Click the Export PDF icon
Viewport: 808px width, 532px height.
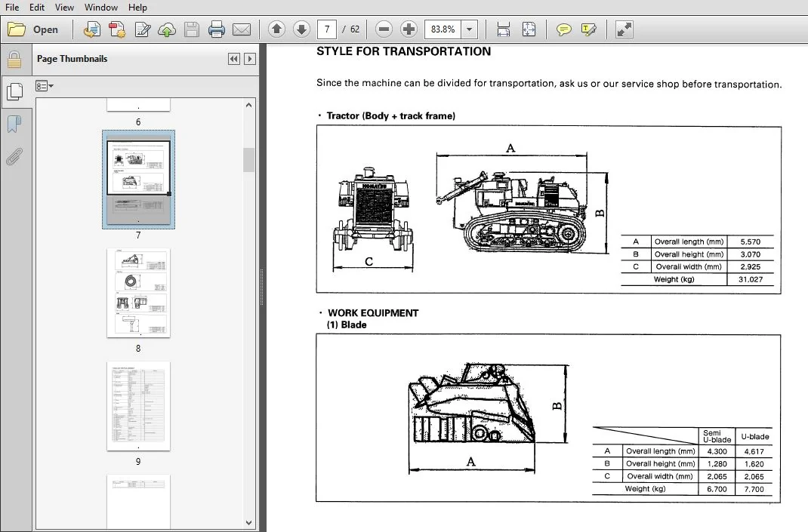pos(117,29)
